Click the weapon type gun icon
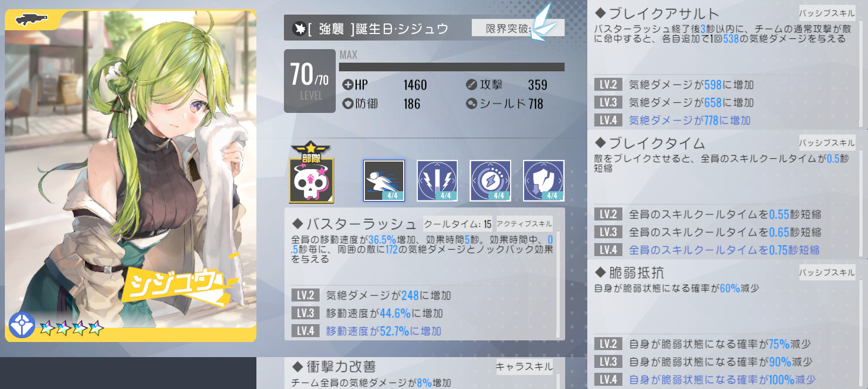Screen dimensions: 868x389 (31, 21)
